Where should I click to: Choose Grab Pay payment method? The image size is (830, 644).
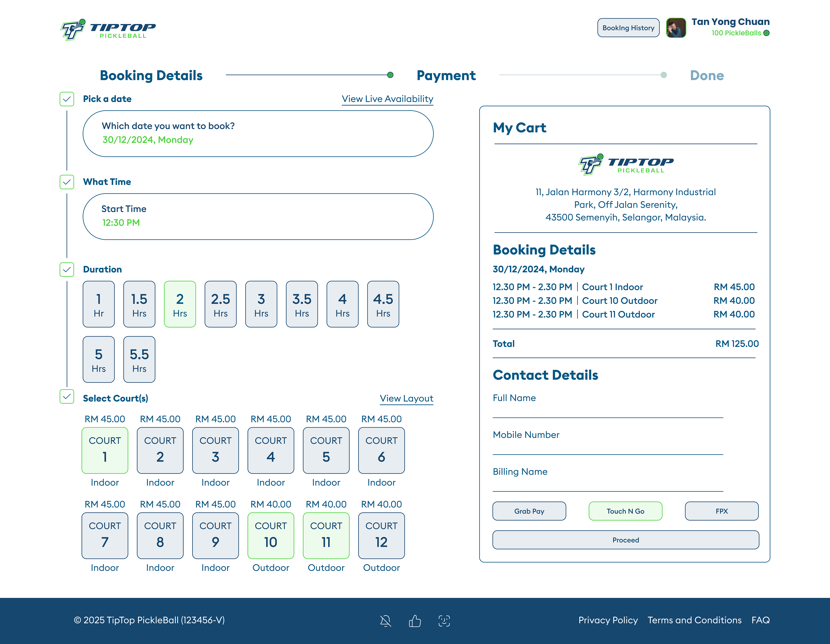pos(529,511)
